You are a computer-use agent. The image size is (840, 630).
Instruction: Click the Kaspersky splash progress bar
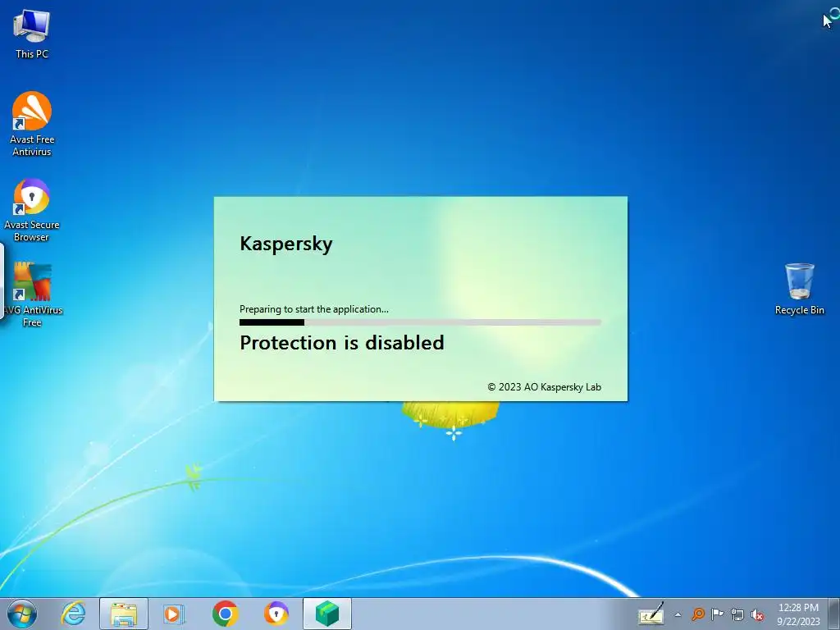pyautogui.click(x=420, y=322)
